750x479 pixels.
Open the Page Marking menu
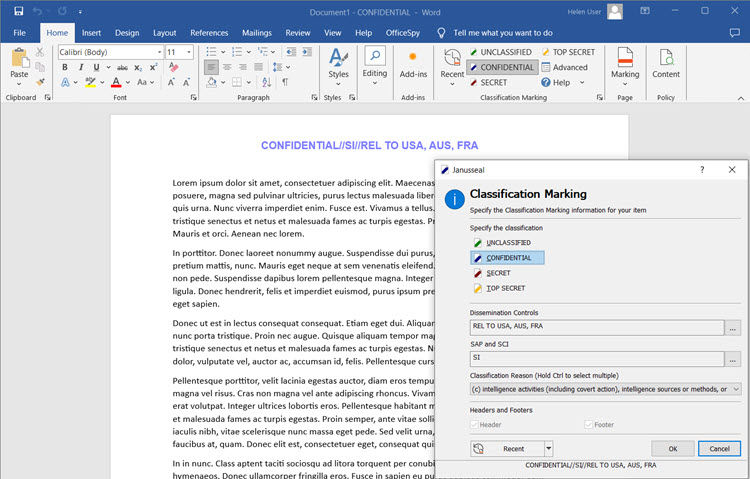point(625,66)
